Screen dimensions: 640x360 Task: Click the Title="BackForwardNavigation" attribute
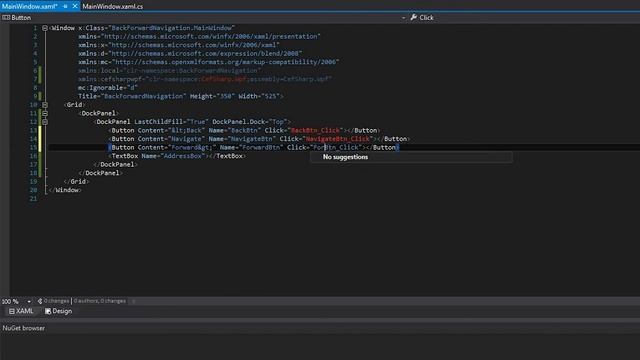pos(132,96)
